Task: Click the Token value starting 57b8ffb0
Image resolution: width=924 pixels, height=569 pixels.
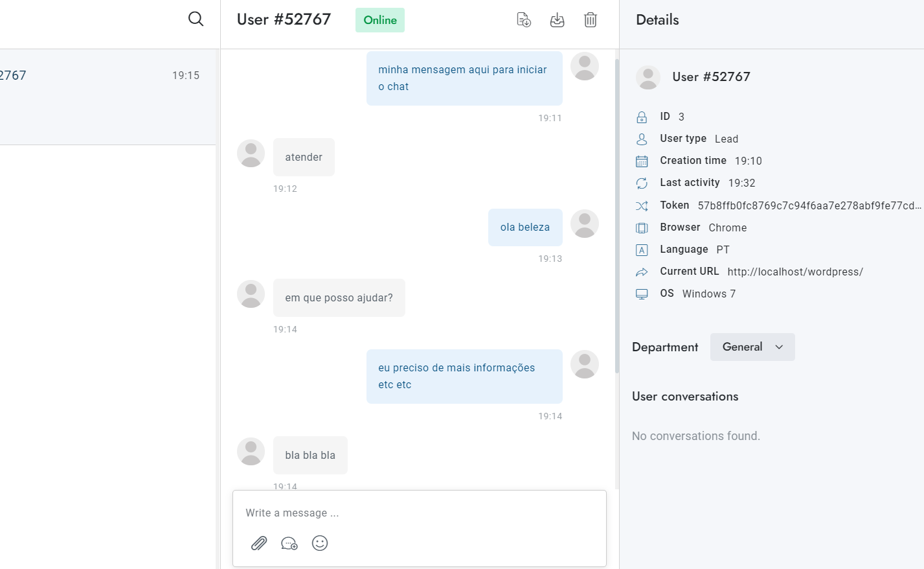Action: tap(809, 205)
